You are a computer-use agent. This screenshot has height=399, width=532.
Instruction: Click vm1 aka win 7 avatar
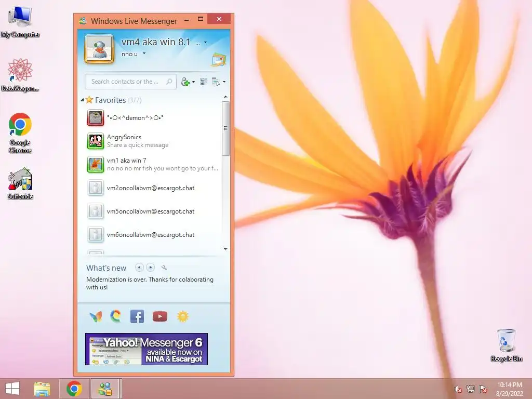(x=96, y=165)
